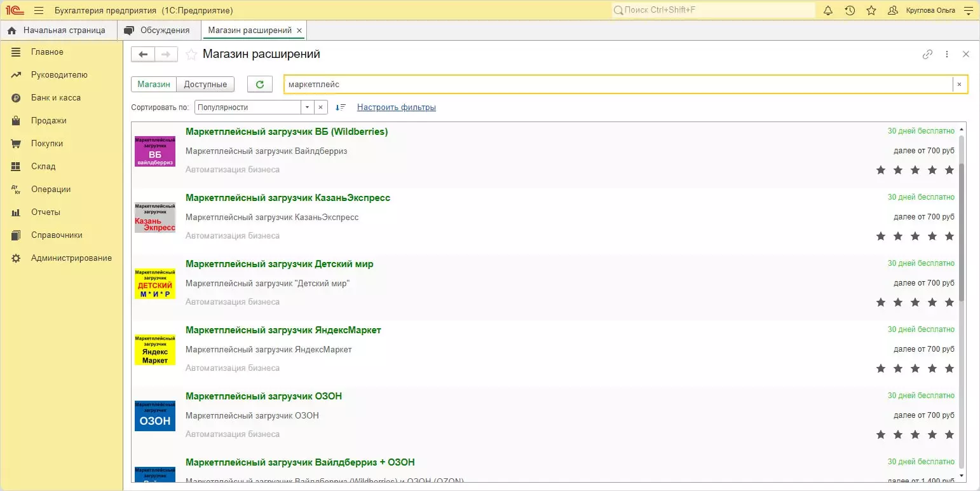Toggle sort direction icon
The width and height of the screenshot is (980, 491).
341,107
